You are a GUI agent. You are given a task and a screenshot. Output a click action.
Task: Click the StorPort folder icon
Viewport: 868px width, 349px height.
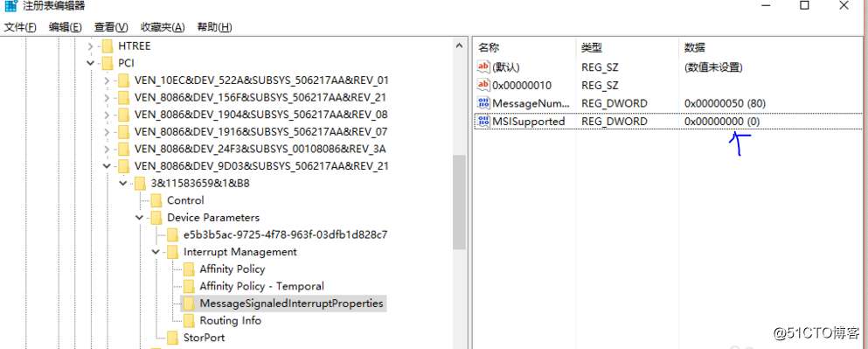173,338
